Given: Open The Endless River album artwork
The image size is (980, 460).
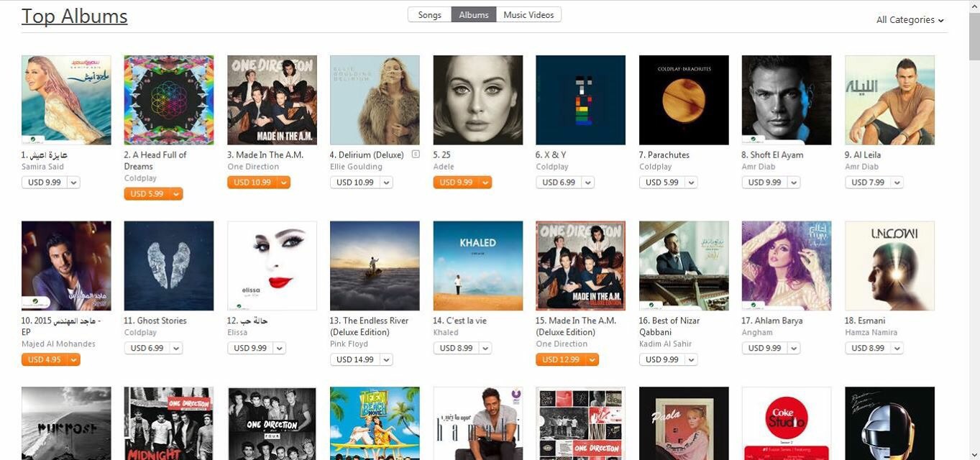Looking at the screenshot, I should (x=375, y=266).
